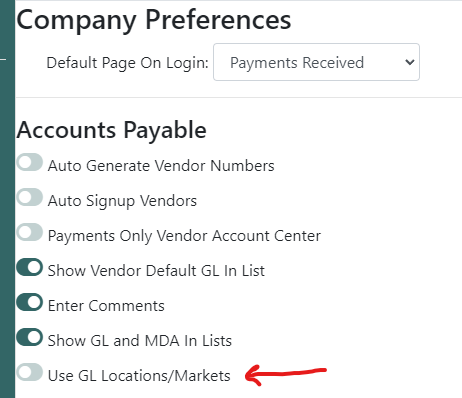The image size is (462, 398).
Task: Click the Use GL Locations/Markets label text
Action: [139, 376]
